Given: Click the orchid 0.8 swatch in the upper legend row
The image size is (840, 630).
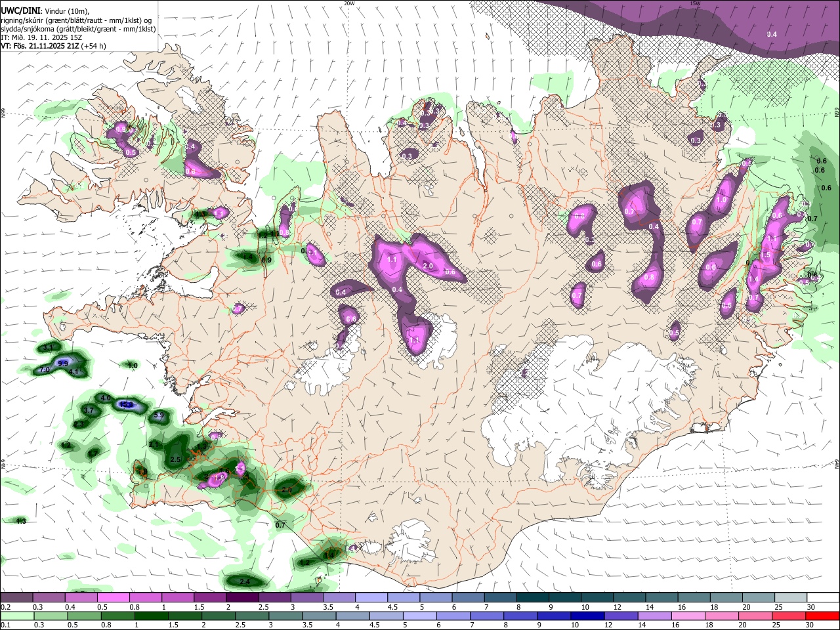Looking at the screenshot, I should [146, 598].
